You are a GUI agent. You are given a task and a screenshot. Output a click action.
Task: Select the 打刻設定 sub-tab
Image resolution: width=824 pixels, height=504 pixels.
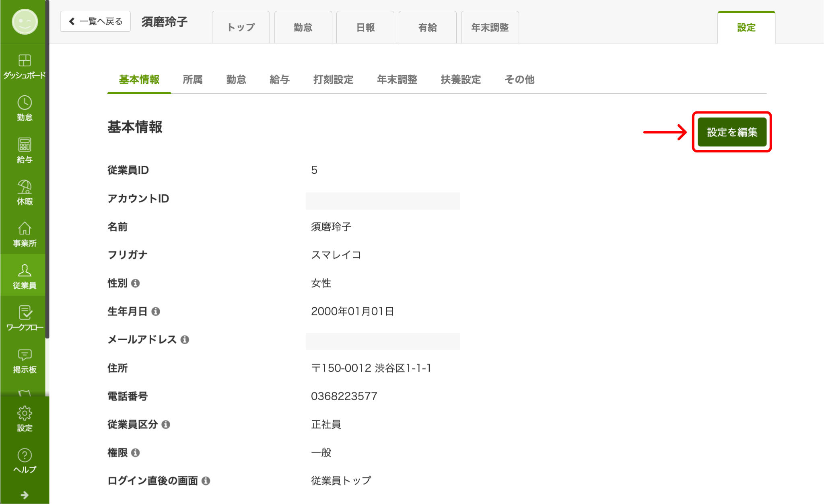[x=333, y=80]
